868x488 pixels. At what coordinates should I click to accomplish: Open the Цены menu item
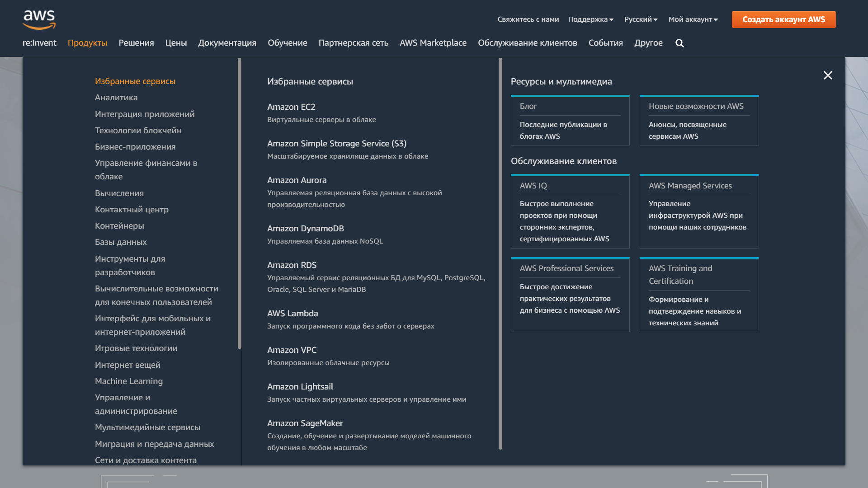click(x=176, y=43)
